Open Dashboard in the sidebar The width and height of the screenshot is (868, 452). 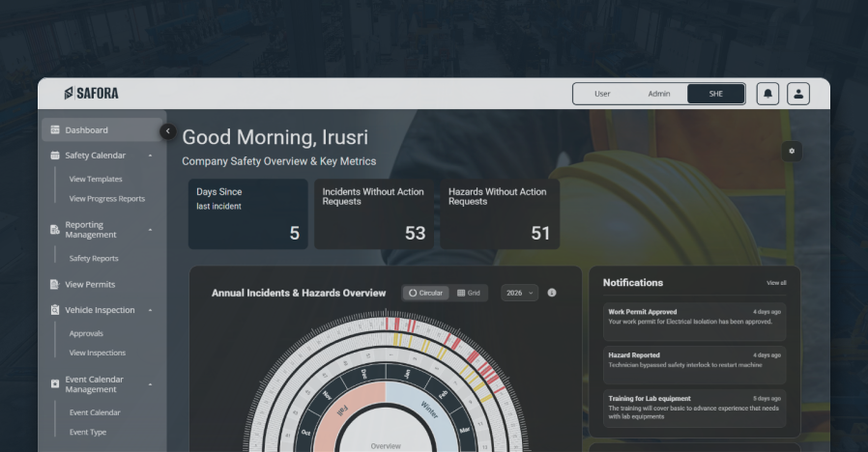(x=87, y=130)
